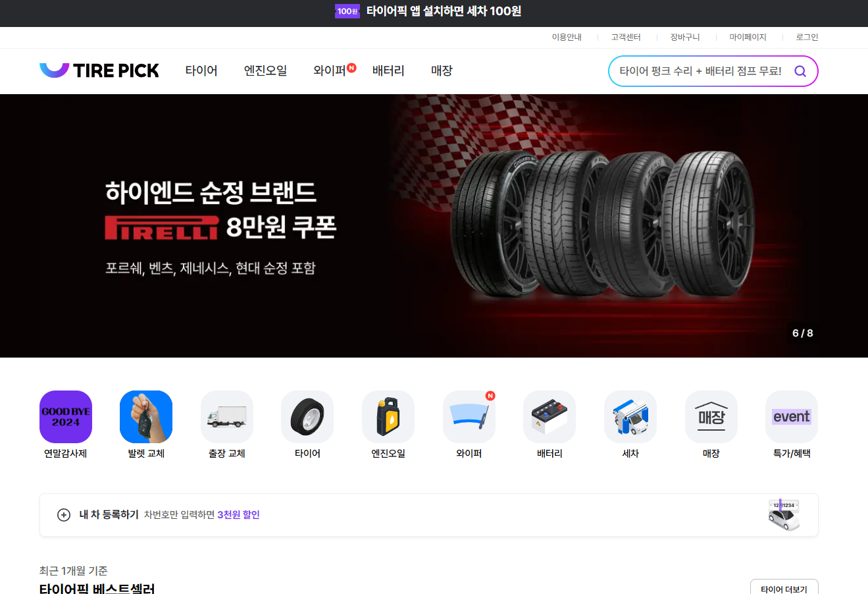Screen dimensions: 868x594
Task: Open 마이페이지 link
Action: 748,38
